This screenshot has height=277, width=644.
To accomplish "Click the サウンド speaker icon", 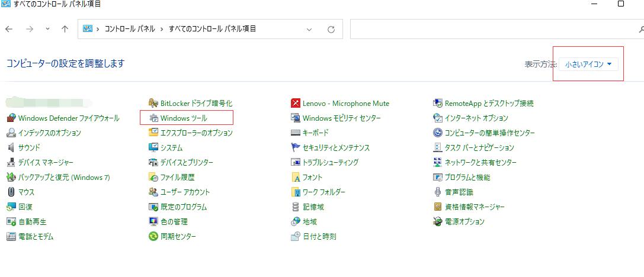I will (x=11, y=147).
